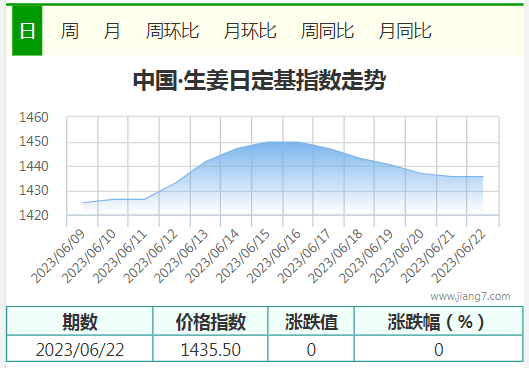This screenshot has width=529, height=368.
Task: Click the line's end point at 2023/06/22
Action: pyautogui.click(x=483, y=176)
